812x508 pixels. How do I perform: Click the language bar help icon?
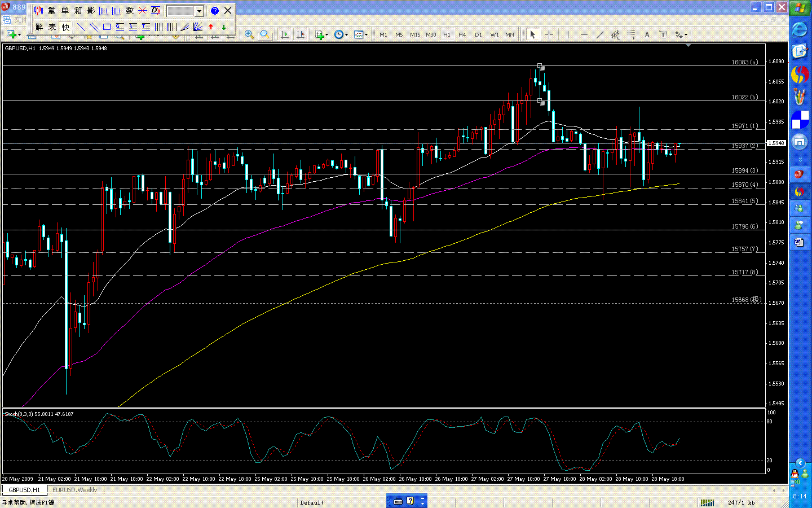410,501
